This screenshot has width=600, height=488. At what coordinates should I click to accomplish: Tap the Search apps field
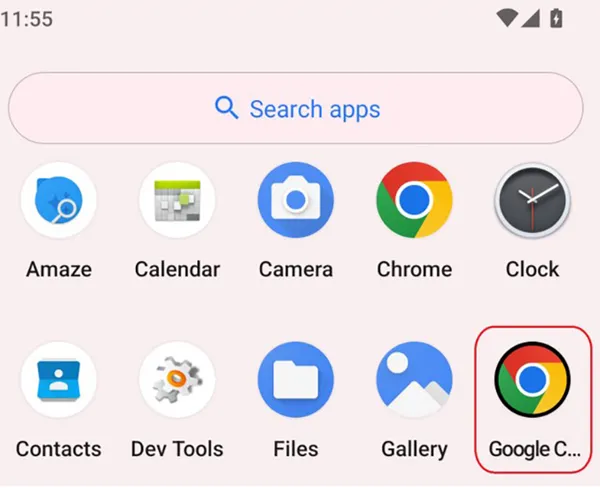pyautogui.click(x=296, y=108)
